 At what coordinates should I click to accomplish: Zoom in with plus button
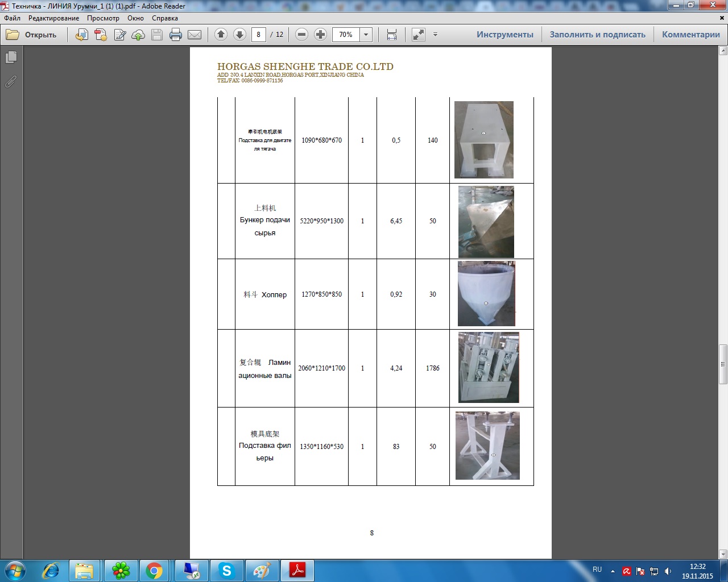(x=321, y=35)
